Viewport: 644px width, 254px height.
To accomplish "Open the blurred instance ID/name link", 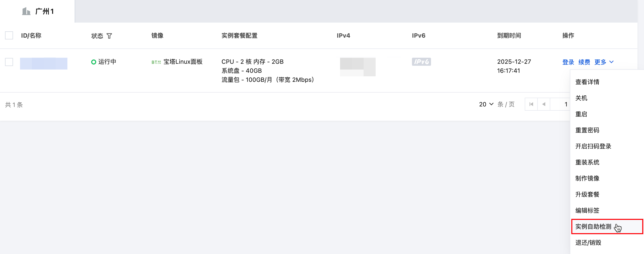I will pos(44,63).
